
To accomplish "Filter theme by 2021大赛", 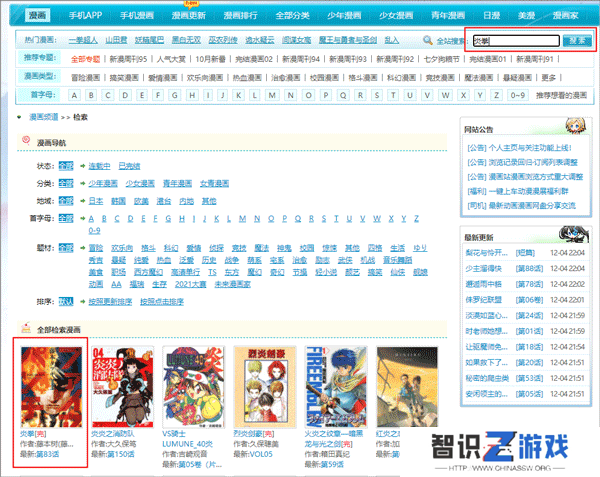I will [x=190, y=284].
